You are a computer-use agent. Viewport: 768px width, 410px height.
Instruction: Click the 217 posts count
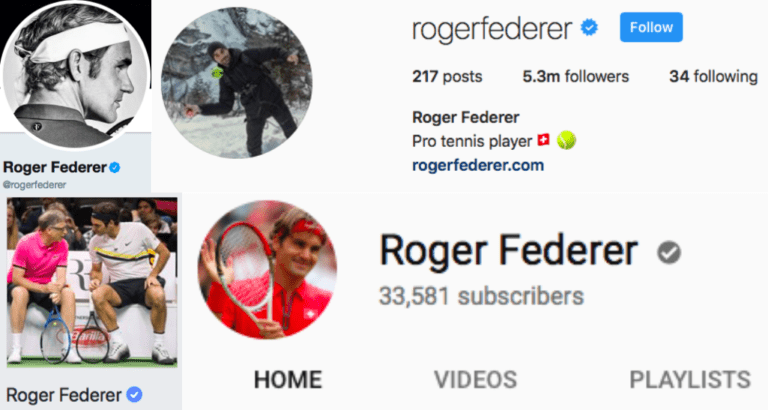(x=447, y=76)
